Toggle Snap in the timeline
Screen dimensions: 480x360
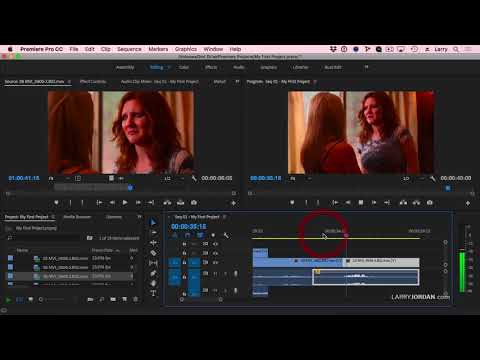187,235
